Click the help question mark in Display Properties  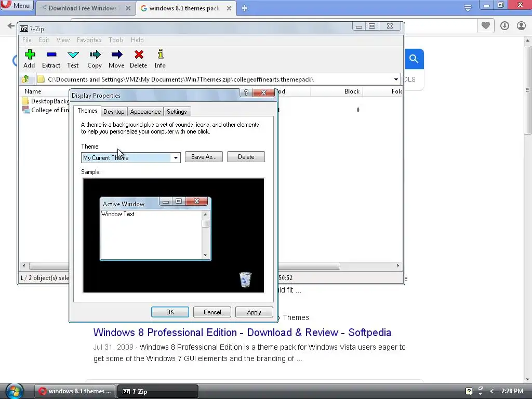[x=246, y=92]
